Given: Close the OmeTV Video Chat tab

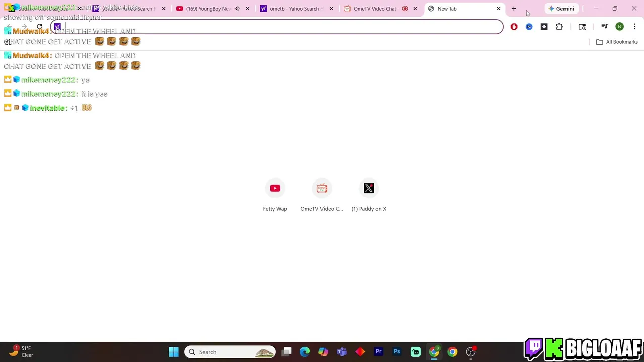Looking at the screenshot, I should tap(415, 9).
